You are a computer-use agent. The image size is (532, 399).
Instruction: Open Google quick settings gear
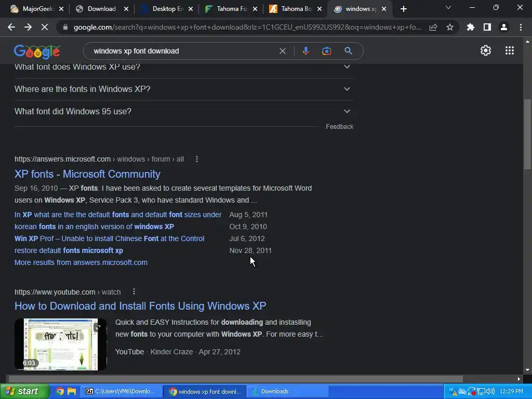point(486,50)
